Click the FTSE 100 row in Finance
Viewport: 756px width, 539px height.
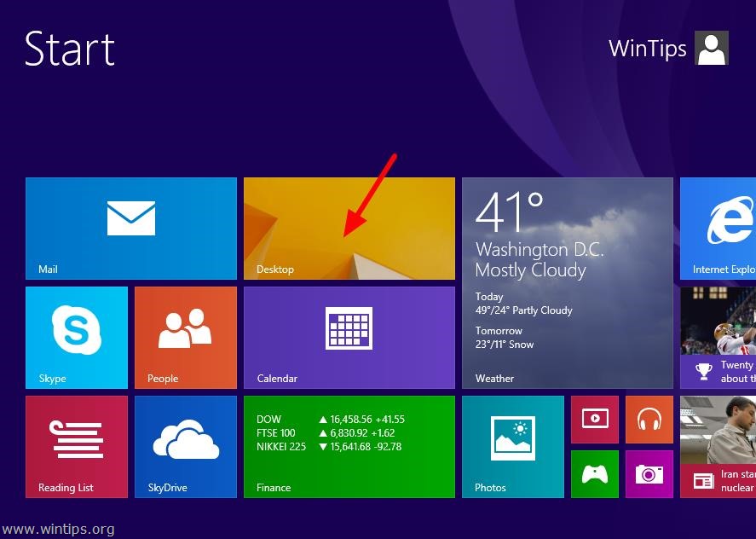(x=326, y=433)
